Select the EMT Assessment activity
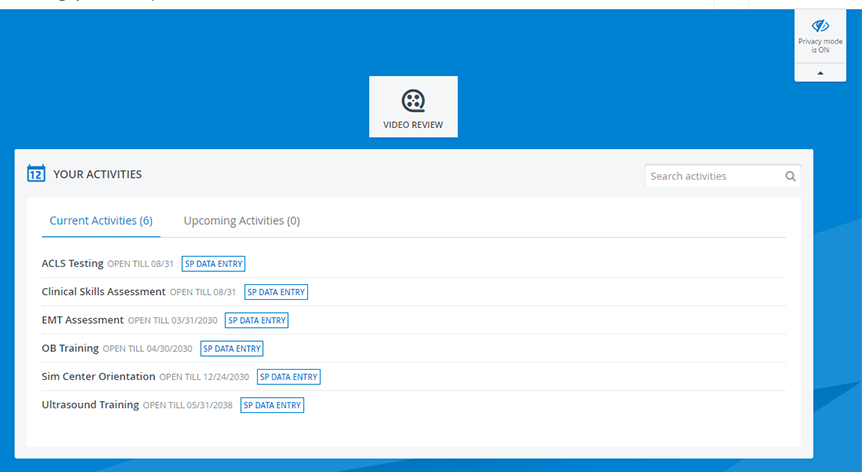The height and width of the screenshot is (472, 862). pyautogui.click(x=82, y=320)
